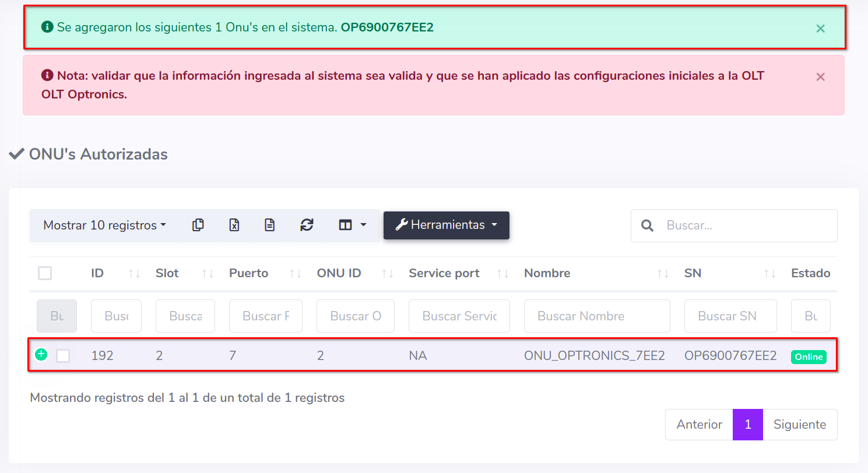Go to the Siguiente page
The height and width of the screenshot is (473, 868).
pos(799,425)
